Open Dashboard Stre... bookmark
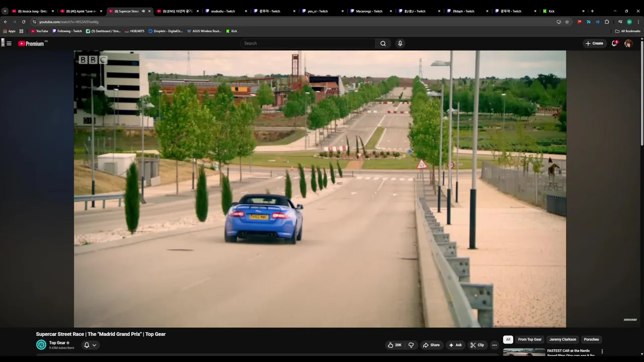 tap(103, 31)
